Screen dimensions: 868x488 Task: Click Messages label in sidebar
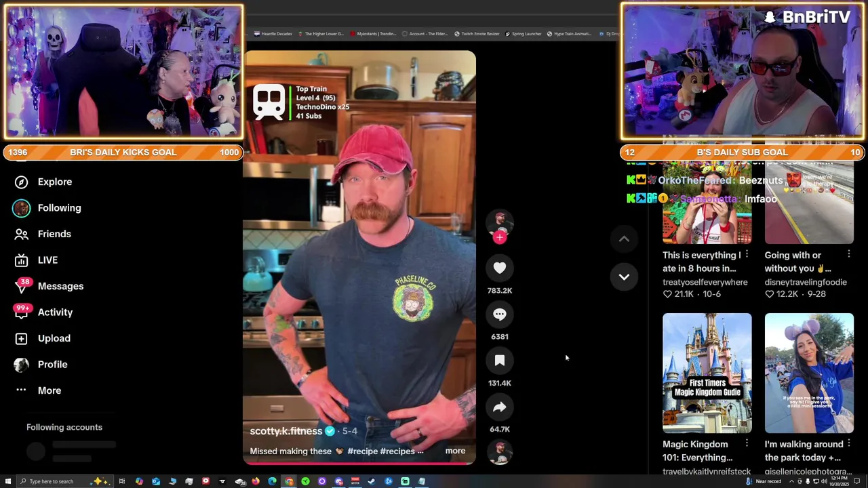tap(61, 286)
